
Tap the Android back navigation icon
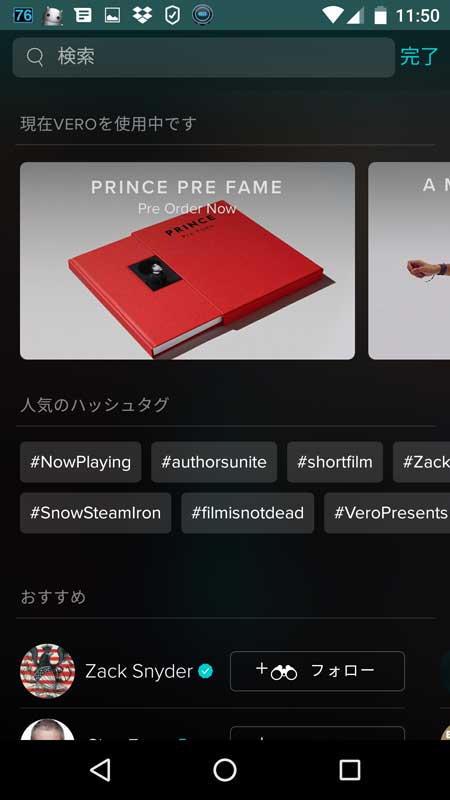(x=101, y=770)
